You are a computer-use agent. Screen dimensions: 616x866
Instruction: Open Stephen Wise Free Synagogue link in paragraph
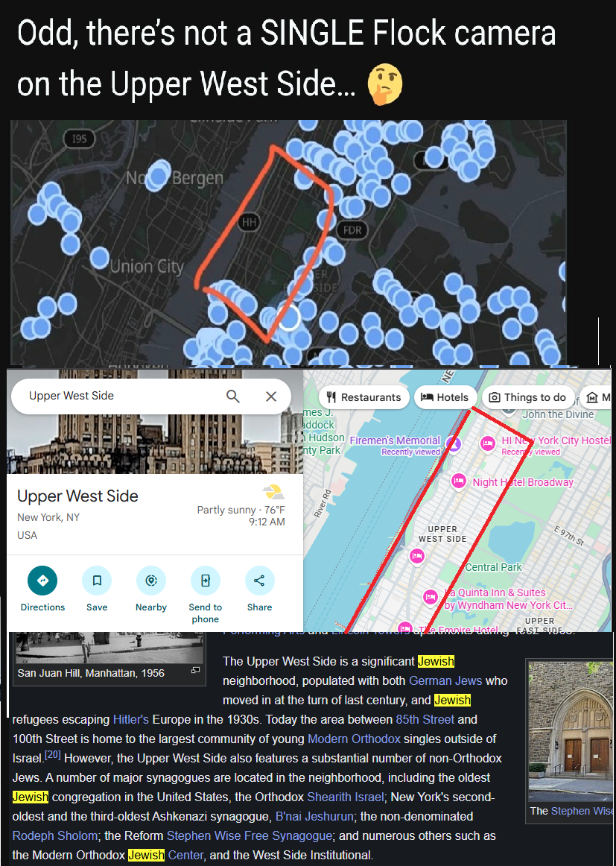(249, 835)
